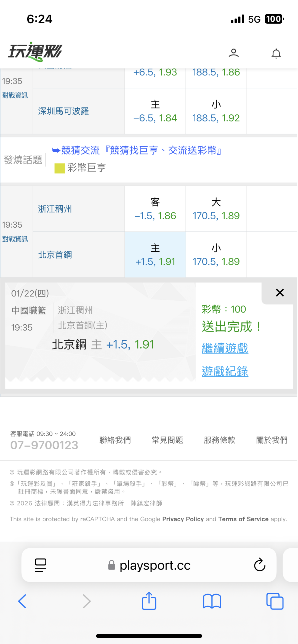Open 繼續遊戲 link
This screenshot has width=298, height=644.
[225, 348]
